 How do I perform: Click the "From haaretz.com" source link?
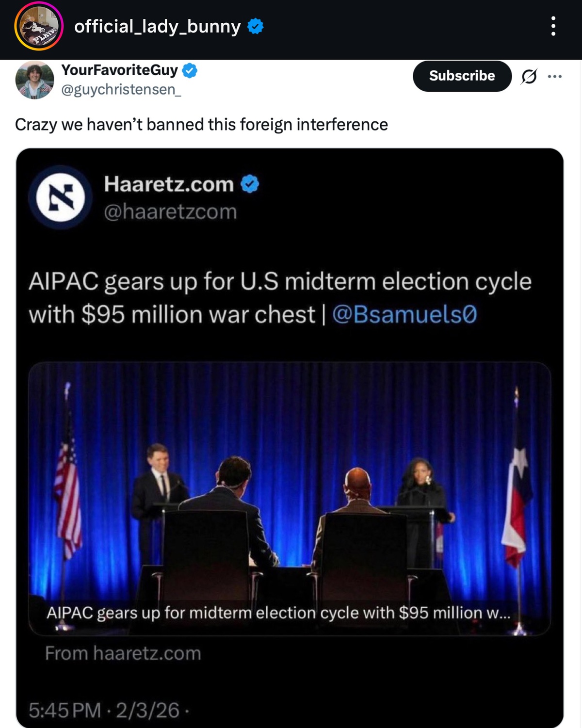pyautogui.click(x=123, y=653)
